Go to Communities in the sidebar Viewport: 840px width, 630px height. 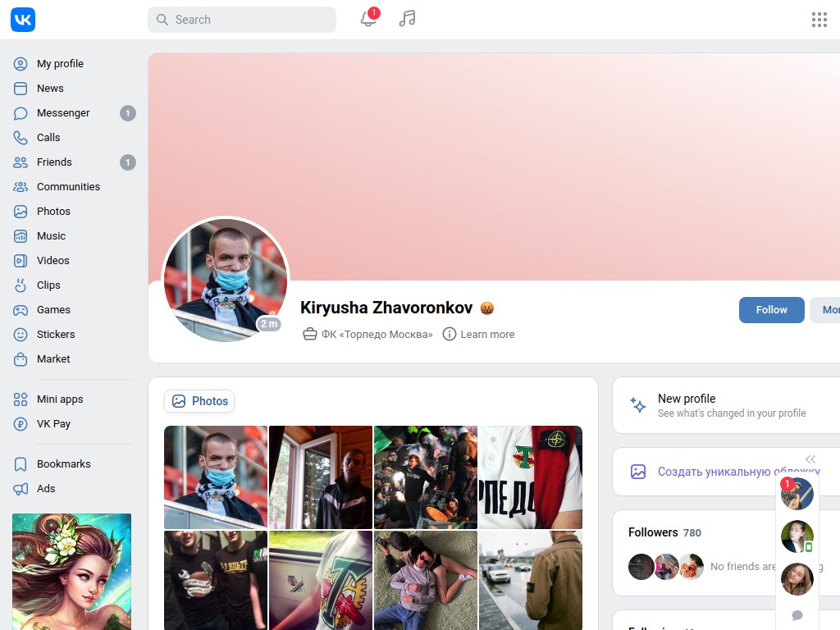click(x=68, y=187)
